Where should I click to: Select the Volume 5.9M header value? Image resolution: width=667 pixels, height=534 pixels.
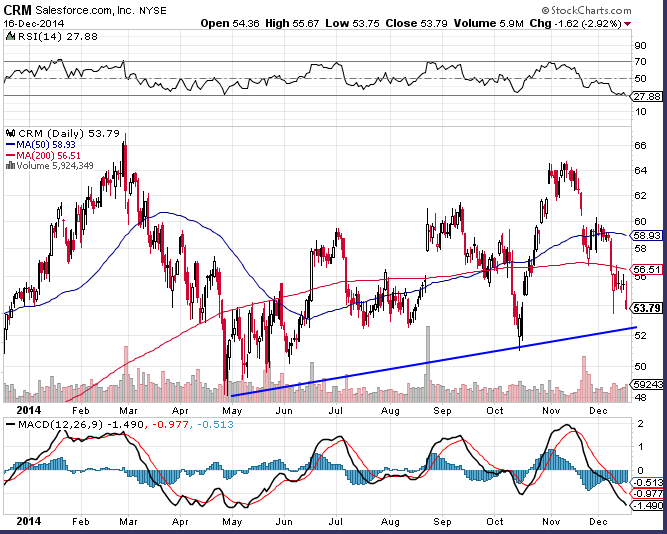click(488, 23)
